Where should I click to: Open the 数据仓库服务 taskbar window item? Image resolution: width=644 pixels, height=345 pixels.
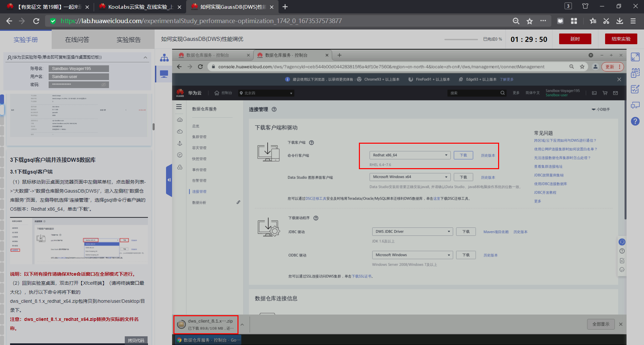pyautogui.click(x=209, y=340)
